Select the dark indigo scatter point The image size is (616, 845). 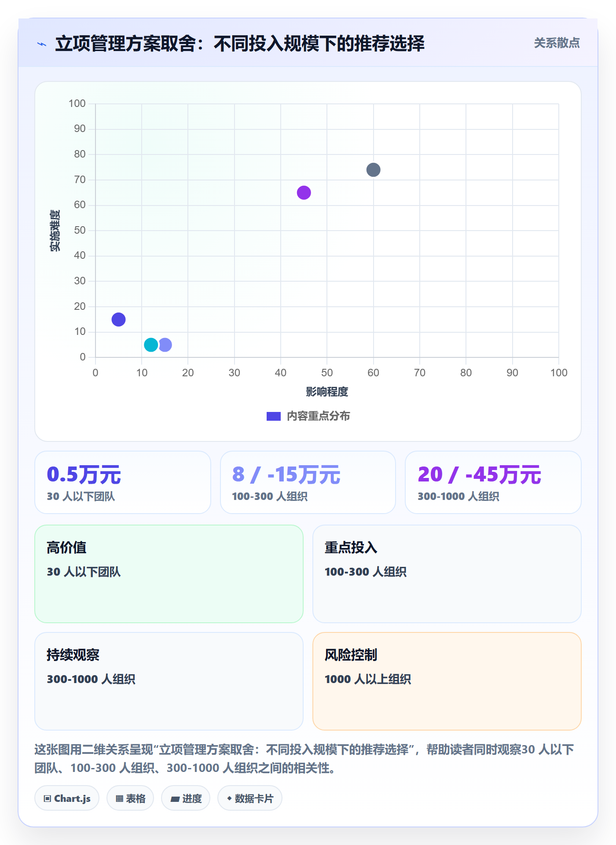(119, 320)
